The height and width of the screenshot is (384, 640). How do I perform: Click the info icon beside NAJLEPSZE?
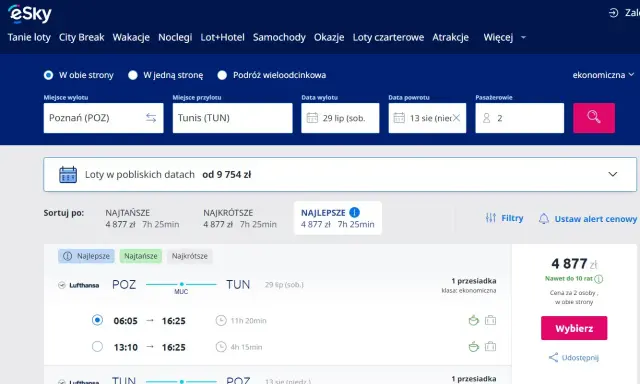(355, 213)
